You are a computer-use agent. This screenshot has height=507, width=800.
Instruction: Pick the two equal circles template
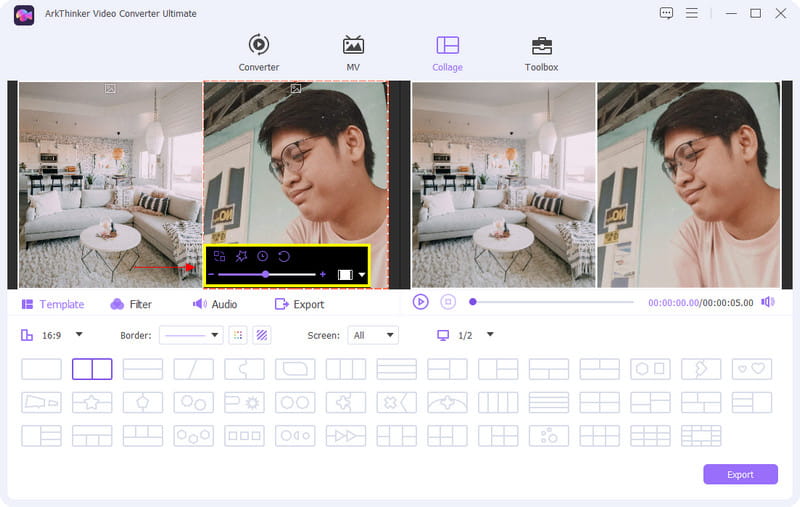coord(295,402)
